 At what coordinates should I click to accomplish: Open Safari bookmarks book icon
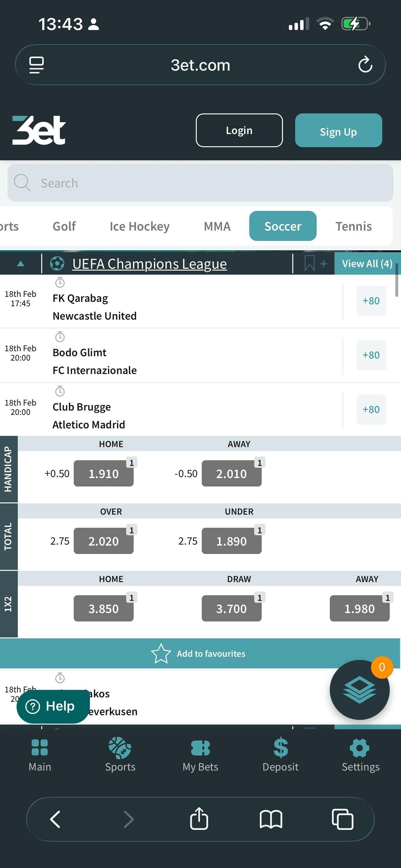pos(271,819)
